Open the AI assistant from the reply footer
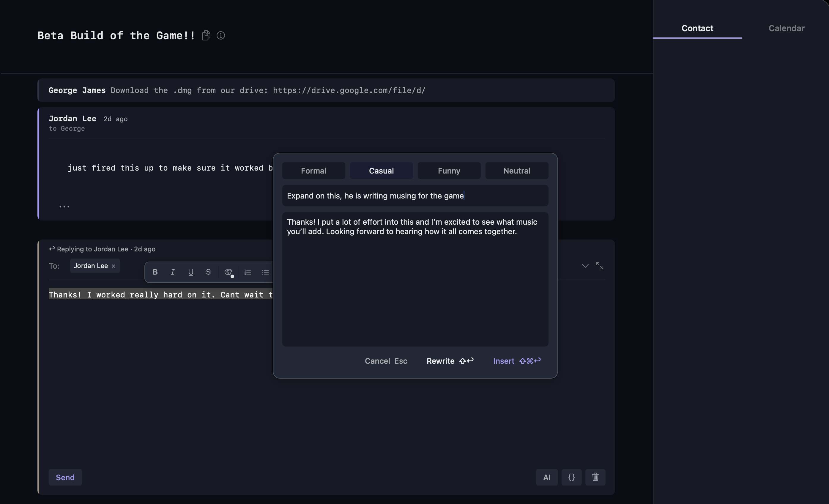The height and width of the screenshot is (504, 829). point(547,478)
